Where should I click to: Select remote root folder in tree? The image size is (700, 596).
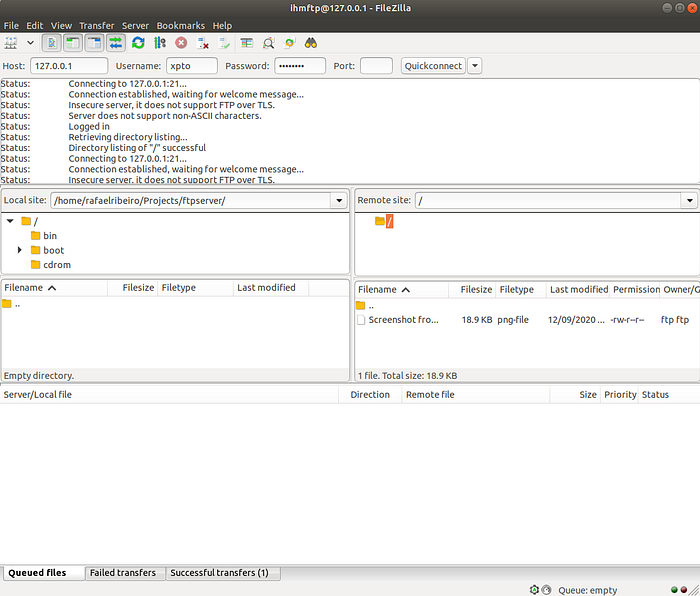384,221
